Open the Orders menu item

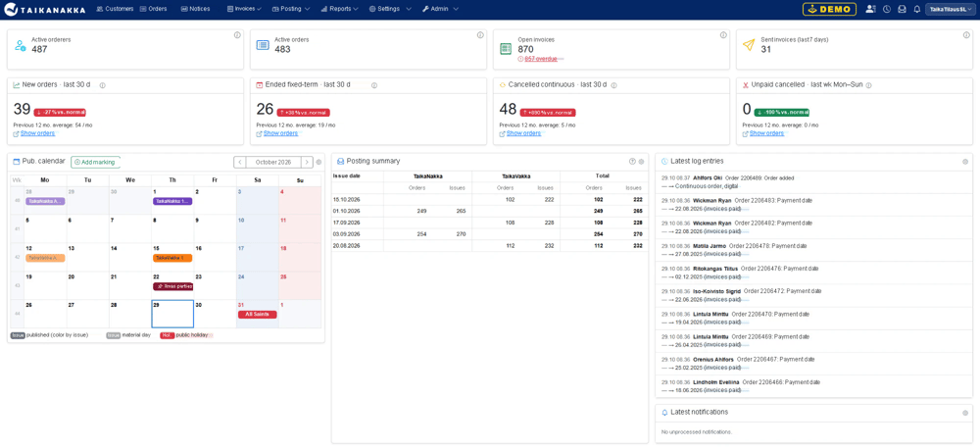pos(153,10)
